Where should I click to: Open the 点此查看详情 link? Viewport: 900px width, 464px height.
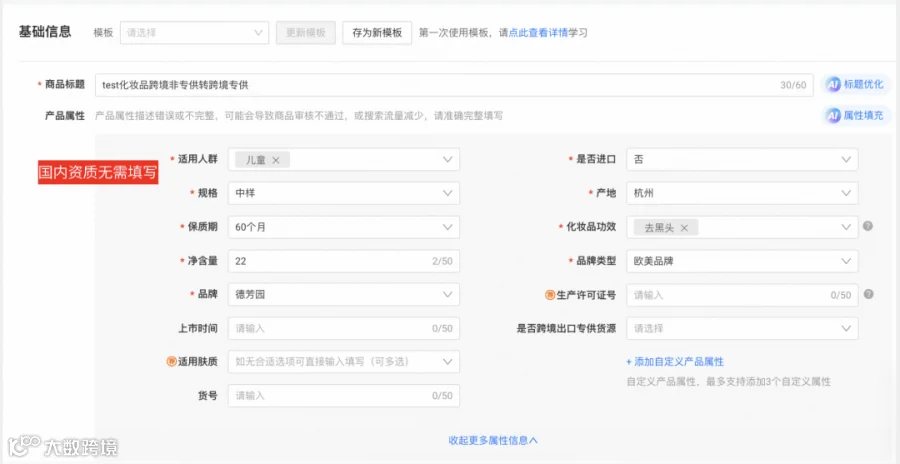538,33
